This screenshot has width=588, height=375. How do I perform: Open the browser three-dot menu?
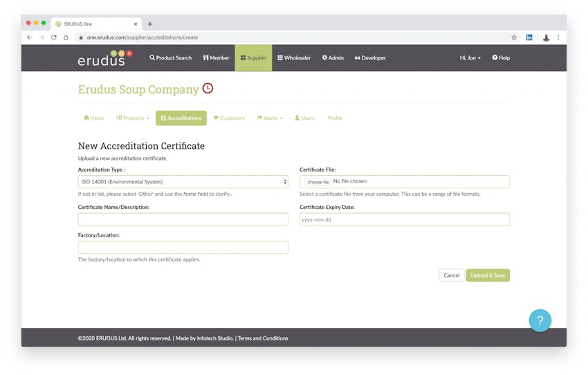point(558,37)
